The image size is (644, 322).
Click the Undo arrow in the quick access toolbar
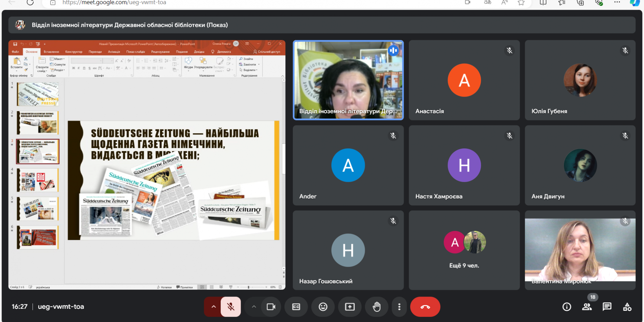point(22,44)
